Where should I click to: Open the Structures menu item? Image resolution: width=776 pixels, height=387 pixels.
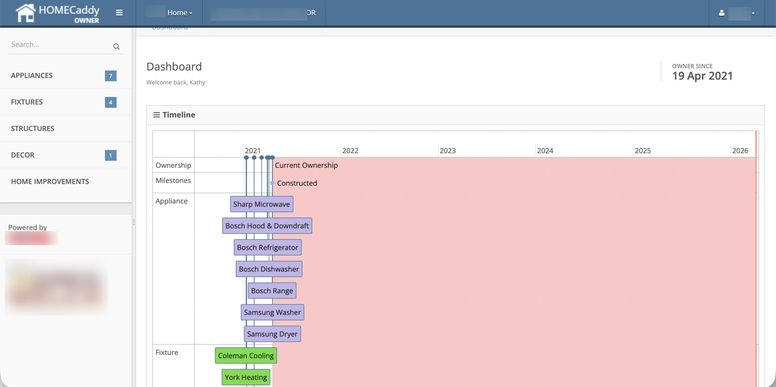tap(66, 129)
